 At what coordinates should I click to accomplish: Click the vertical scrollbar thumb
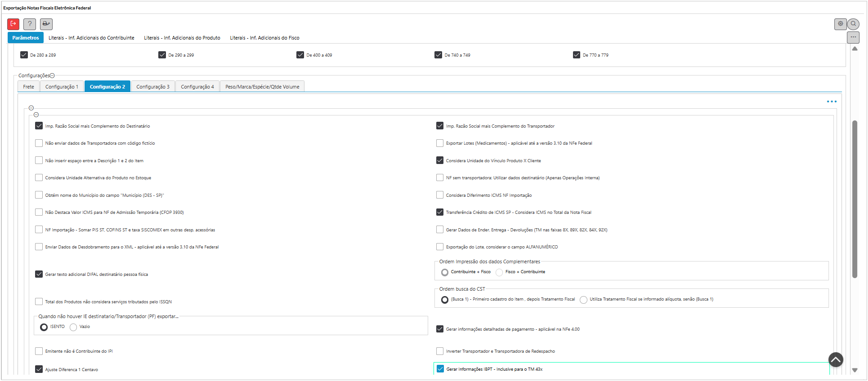[x=855, y=198]
